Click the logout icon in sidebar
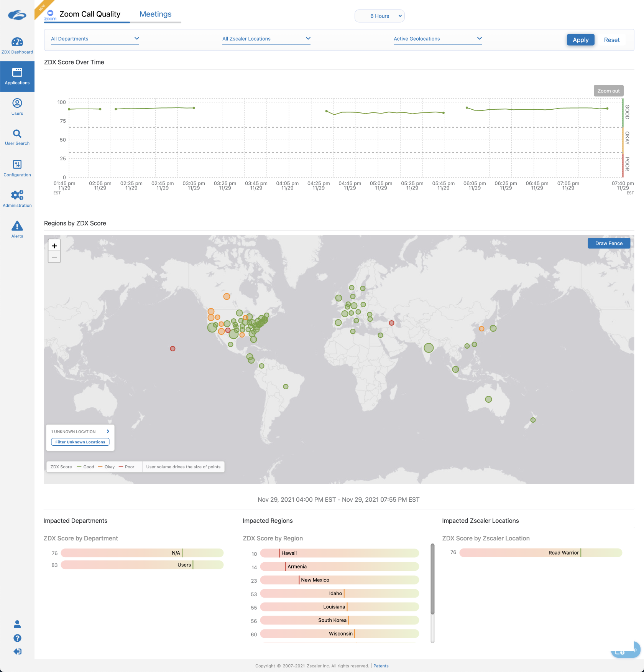The height and width of the screenshot is (672, 644). [17, 651]
